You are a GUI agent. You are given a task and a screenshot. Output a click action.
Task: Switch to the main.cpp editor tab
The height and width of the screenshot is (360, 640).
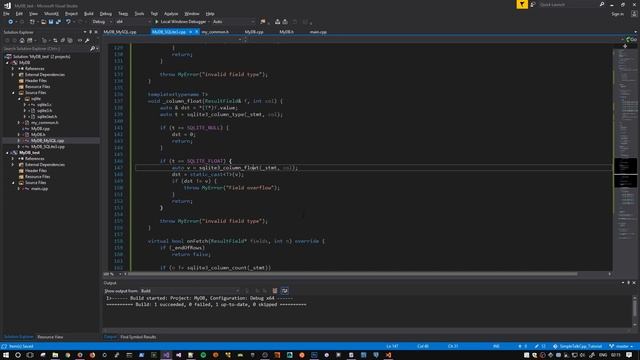(318, 32)
